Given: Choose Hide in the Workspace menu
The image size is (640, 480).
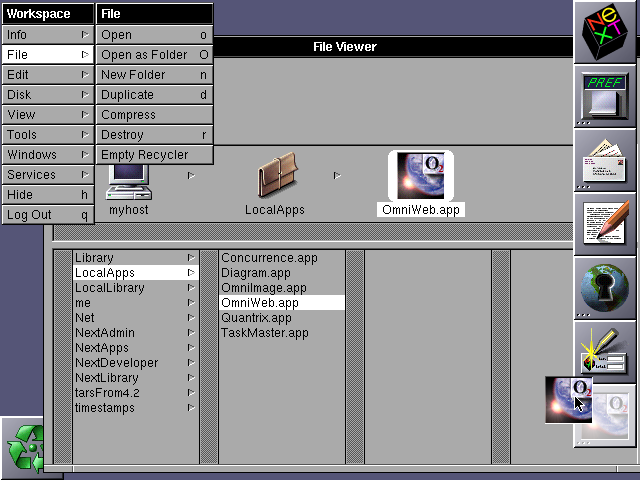Looking at the screenshot, I should click(48, 195).
